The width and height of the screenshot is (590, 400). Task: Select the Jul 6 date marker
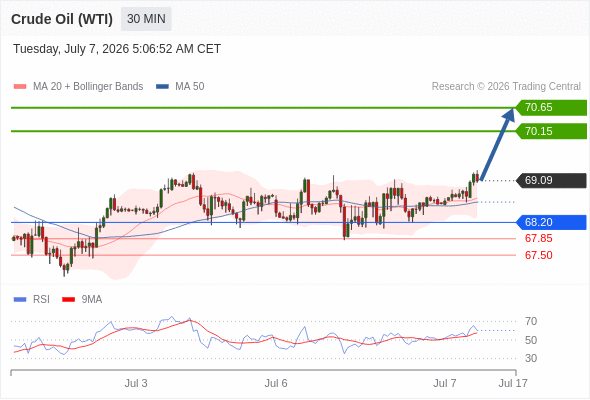coord(276,383)
